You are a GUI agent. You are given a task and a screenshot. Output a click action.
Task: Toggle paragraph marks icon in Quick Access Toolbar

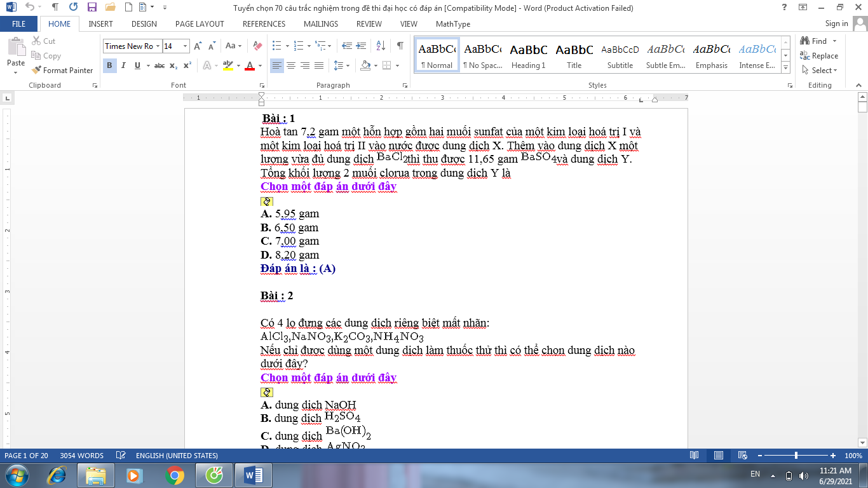55,8
